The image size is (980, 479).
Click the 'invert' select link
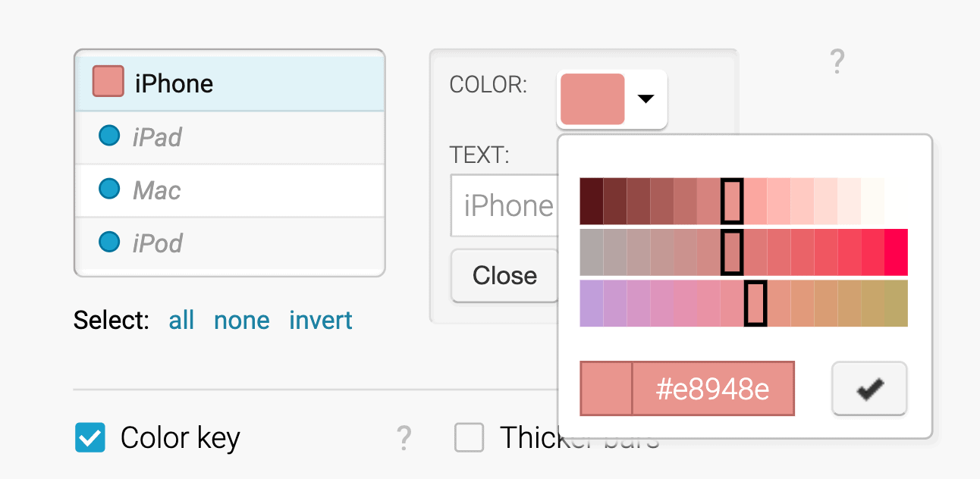(x=321, y=321)
